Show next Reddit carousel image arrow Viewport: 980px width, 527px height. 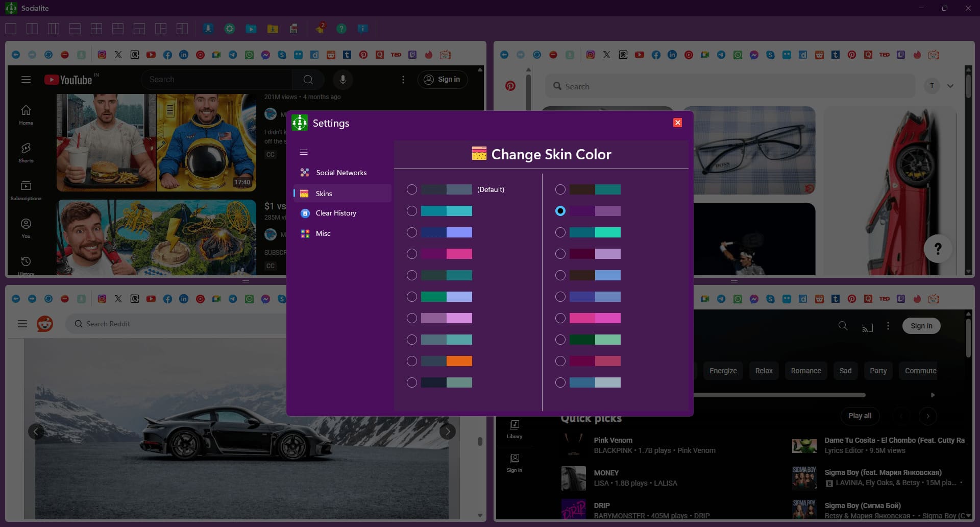448,432
